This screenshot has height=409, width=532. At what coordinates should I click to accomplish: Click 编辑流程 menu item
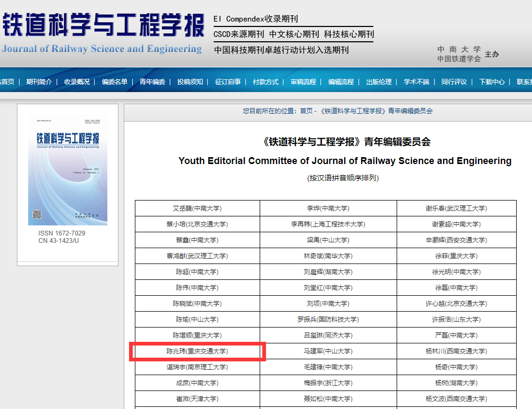[x=341, y=82]
